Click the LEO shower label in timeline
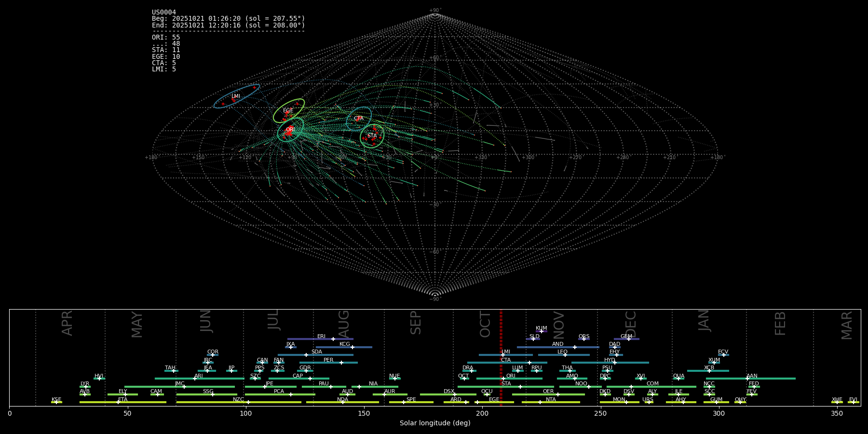Image resolution: width=868 pixels, height=434 pixels. 562,352
